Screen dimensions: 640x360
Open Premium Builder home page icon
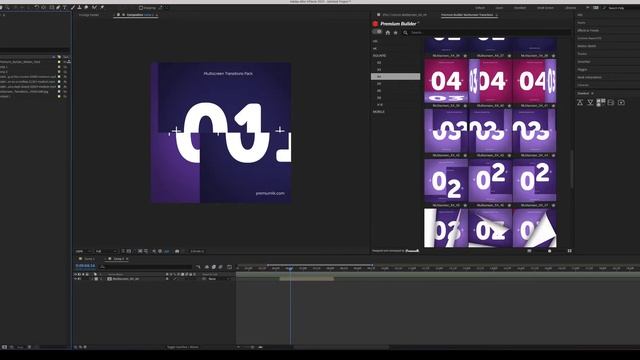coord(388,32)
